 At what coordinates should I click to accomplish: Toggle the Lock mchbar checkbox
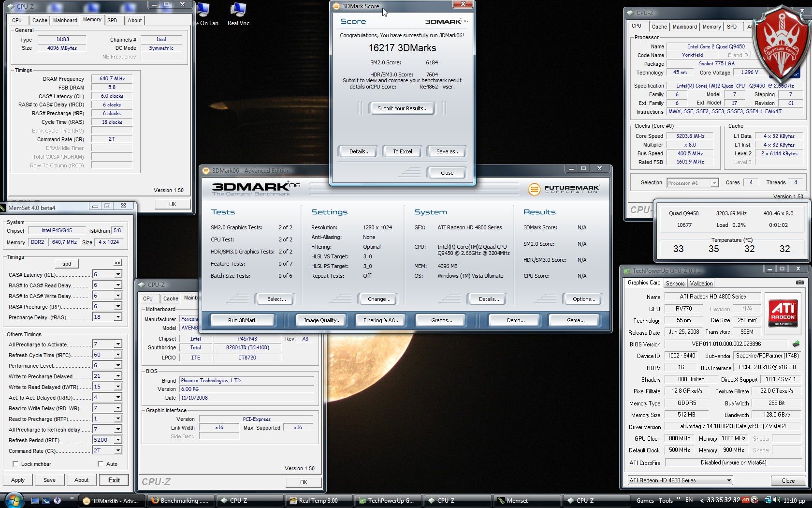point(15,464)
